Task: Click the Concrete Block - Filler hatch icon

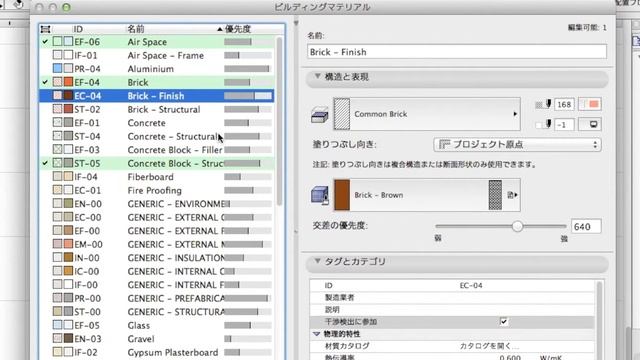Action: pos(58,150)
